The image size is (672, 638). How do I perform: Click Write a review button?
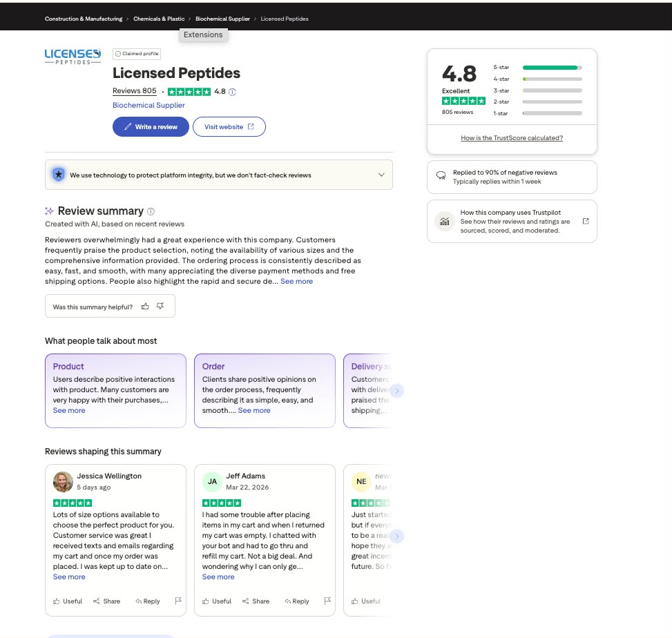[x=151, y=127]
